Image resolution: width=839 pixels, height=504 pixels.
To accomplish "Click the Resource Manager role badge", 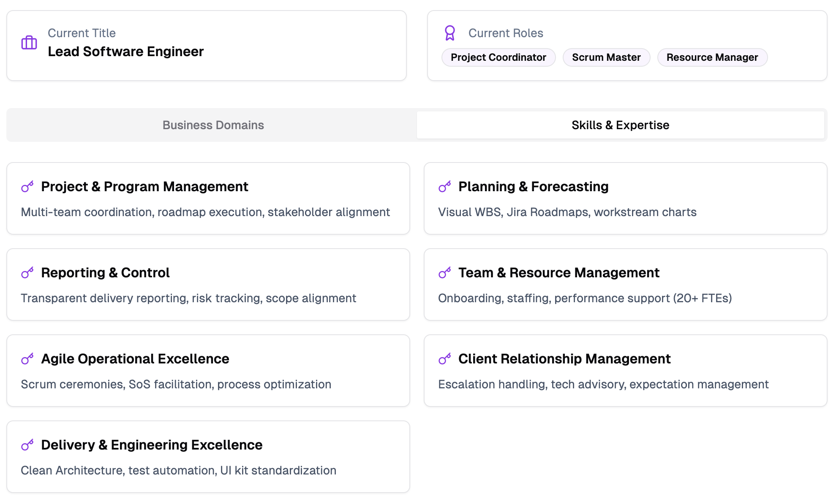I will point(712,57).
